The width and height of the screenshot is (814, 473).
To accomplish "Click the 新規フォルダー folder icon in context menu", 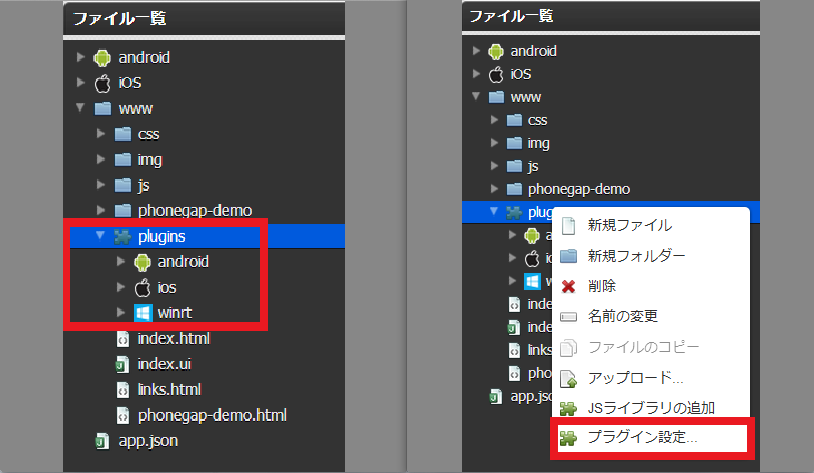I will [569, 256].
